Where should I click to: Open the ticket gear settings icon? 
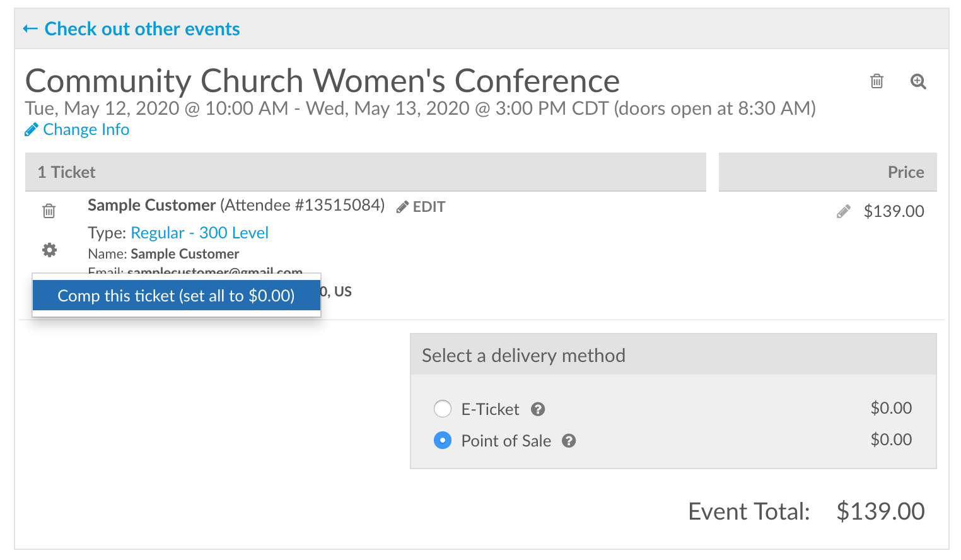coord(49,250)
